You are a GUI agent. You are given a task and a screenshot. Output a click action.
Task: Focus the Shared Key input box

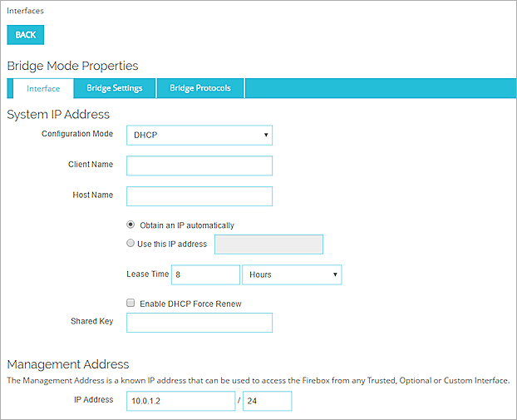click(x=199, y=323)
